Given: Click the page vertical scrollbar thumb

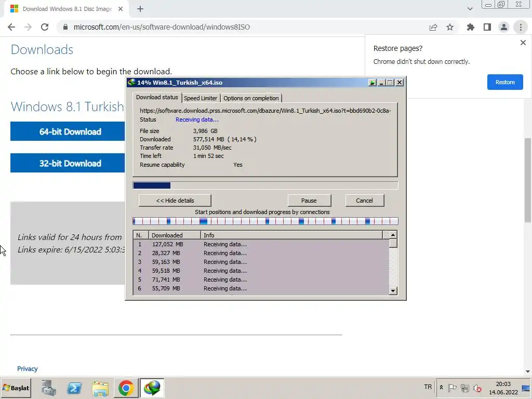Looking at the screenshot, I should [x=528, y=180].
